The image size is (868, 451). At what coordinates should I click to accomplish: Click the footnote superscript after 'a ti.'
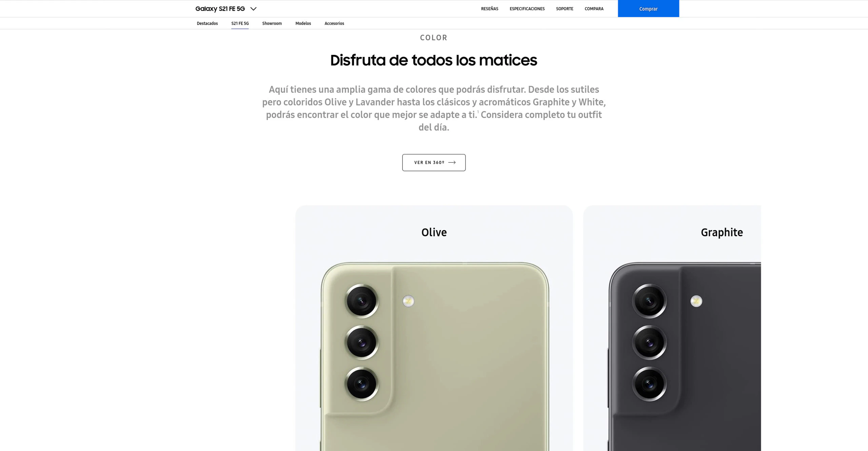pos(478,111)
